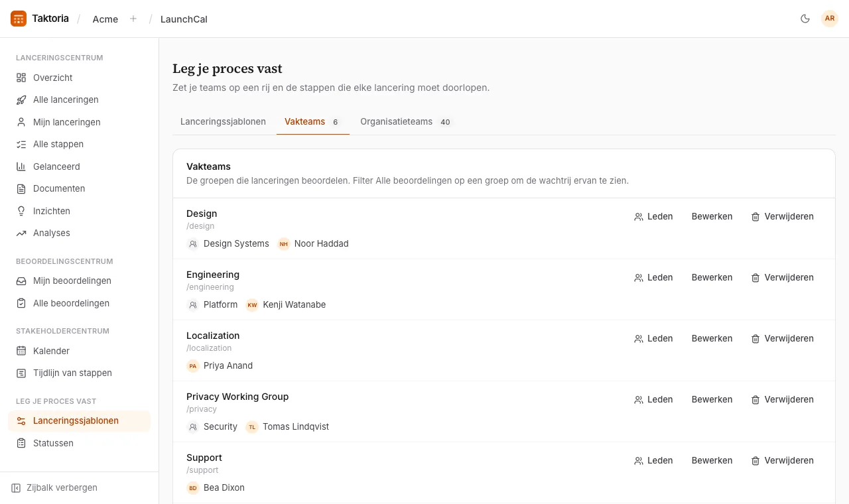Open Statussen settings
This screenshot has width=849, height=504.
coord(79,443)
